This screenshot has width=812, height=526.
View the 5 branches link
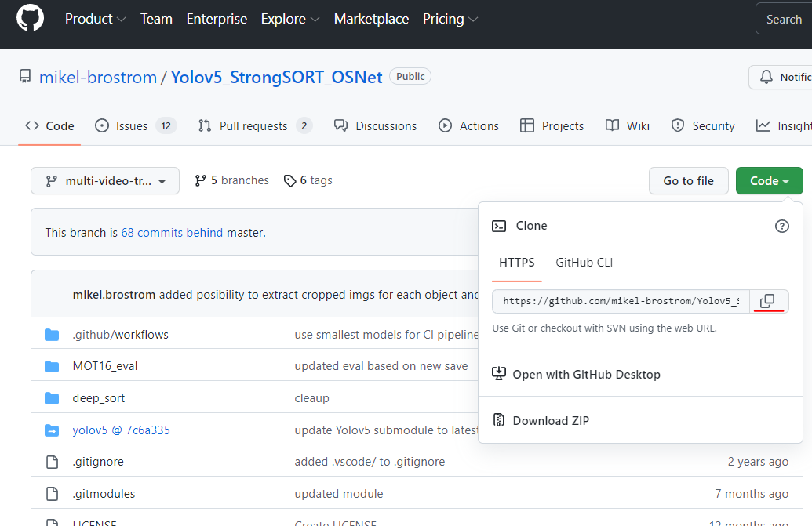[232, 180]
